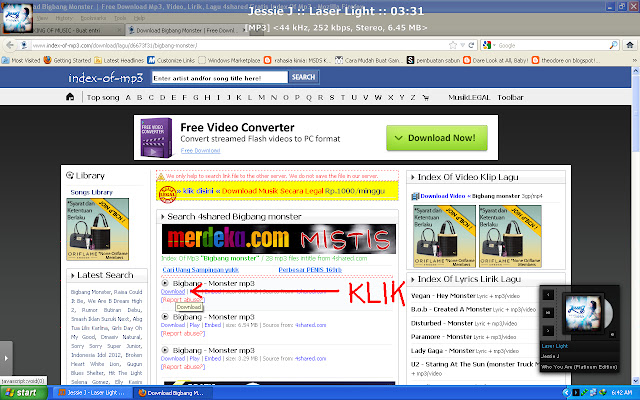Click Embed for the 6.54 MB entry
The image size is (640, 400).
213,325
